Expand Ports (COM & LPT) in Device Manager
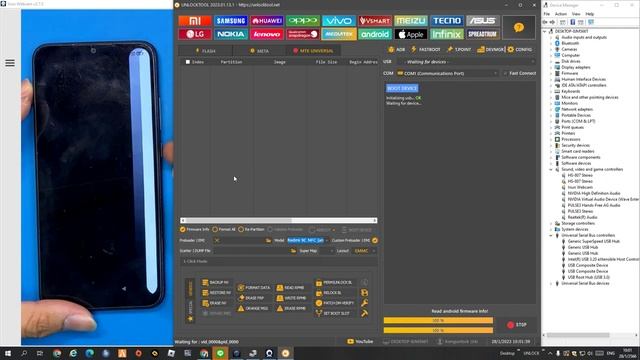Image resolution: width=640 pixels, height=360 pixels. (x=551, y=121)
